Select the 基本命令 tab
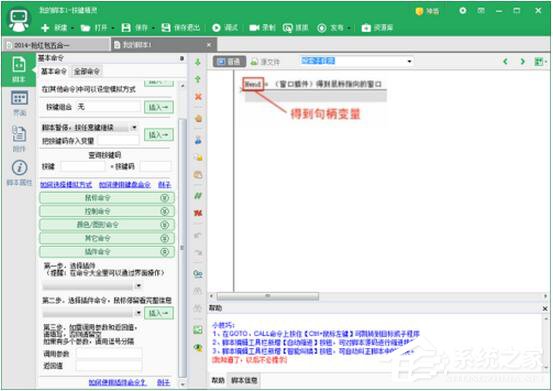Viewport: 553px width, 391px height. click(54, 71)
